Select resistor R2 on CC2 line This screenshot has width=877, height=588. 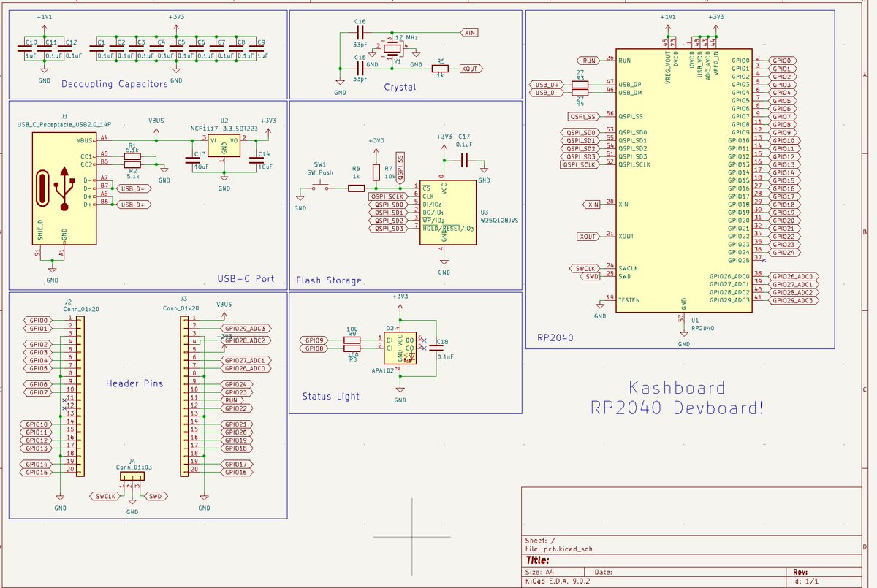coord(132,164)
